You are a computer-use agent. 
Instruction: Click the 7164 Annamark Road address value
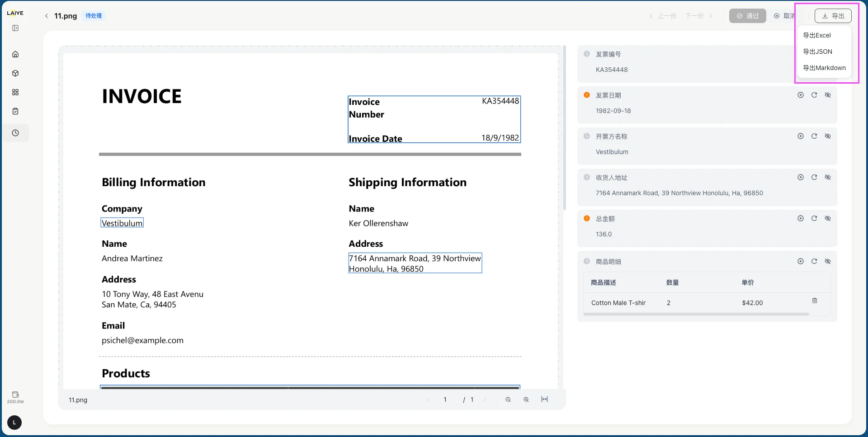click(679, 193)
